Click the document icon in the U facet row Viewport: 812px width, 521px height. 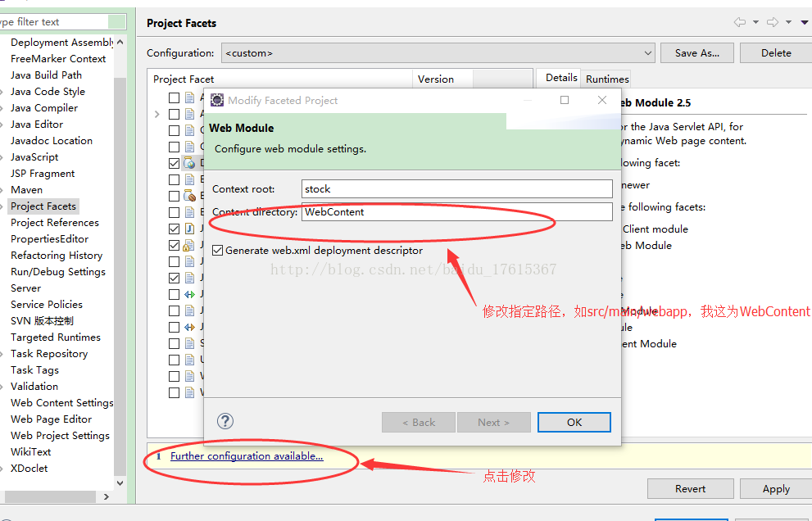(x=189, y=360)
